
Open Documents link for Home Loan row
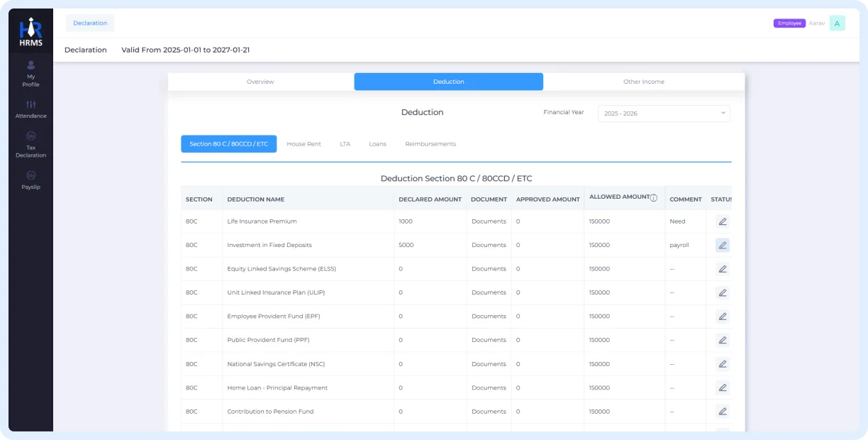click(x=489, y=388)
